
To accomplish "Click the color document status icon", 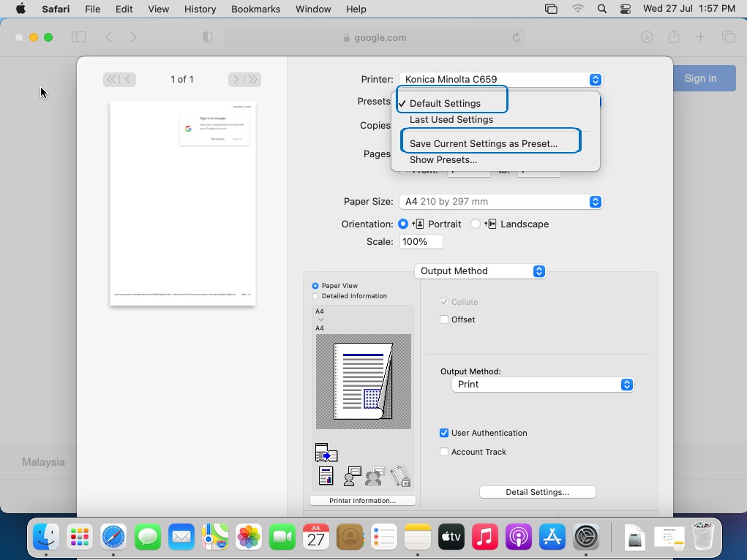I will tap(326, 477).
